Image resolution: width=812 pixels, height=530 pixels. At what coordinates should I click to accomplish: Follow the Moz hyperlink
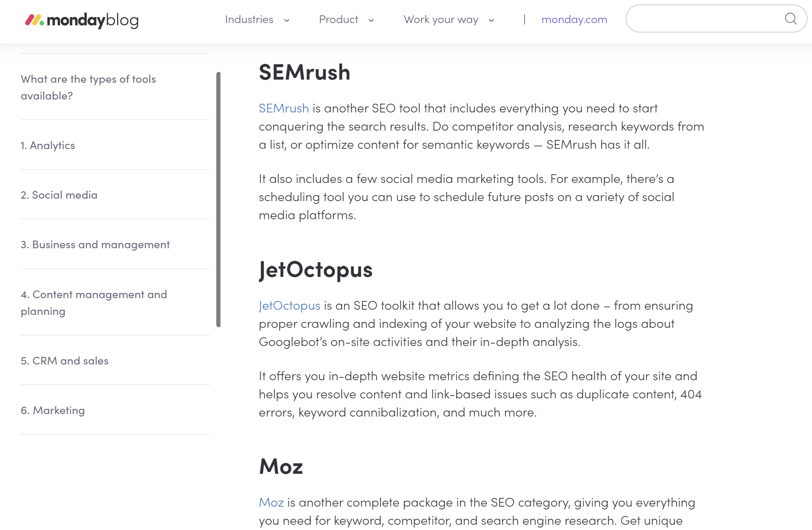pos(271,502)
